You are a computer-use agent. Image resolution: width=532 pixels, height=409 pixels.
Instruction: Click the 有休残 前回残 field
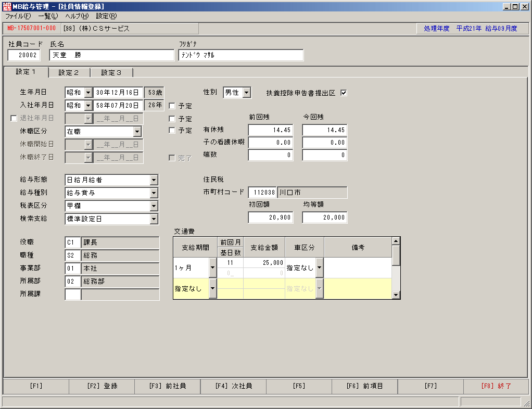click(x=270, y=130)
